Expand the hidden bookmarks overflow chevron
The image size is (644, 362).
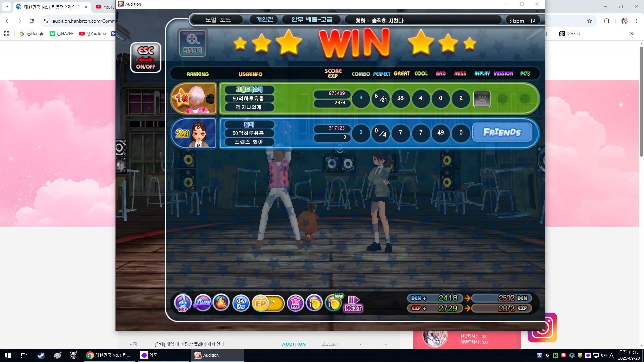[632, 34]
